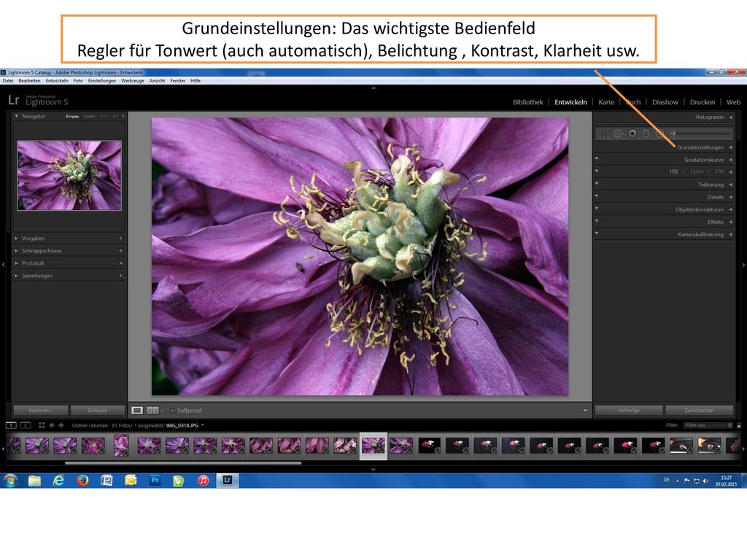Open iTunes from the taskbar
This screenshot has width=747, height=560.
204,481
